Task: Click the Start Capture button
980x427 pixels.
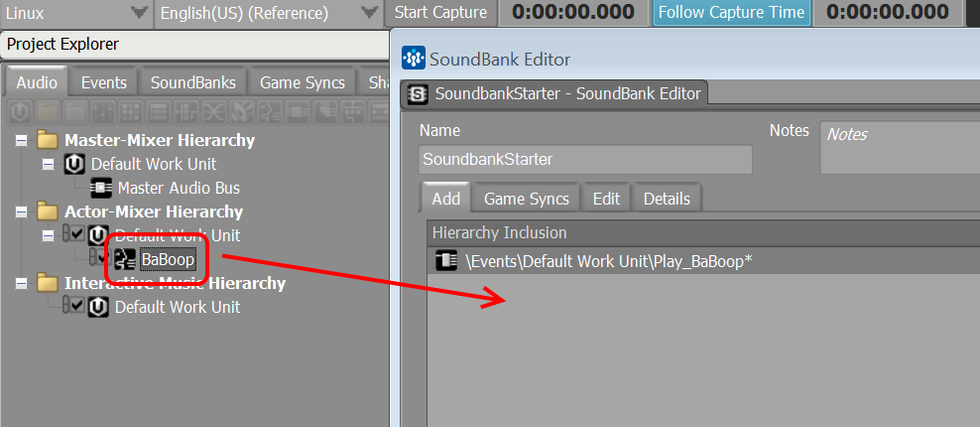Action: tap(440, 13)
